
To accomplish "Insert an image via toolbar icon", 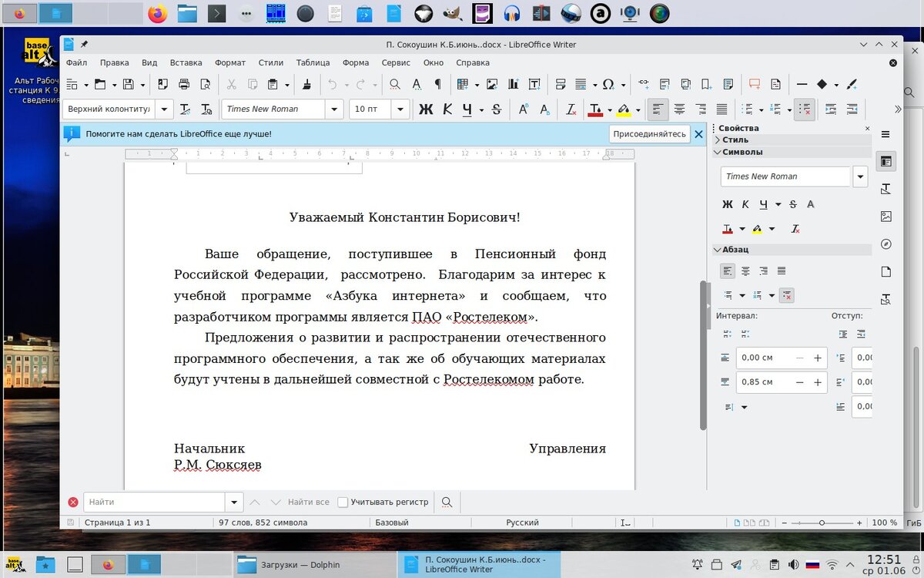I will [491, 84].
